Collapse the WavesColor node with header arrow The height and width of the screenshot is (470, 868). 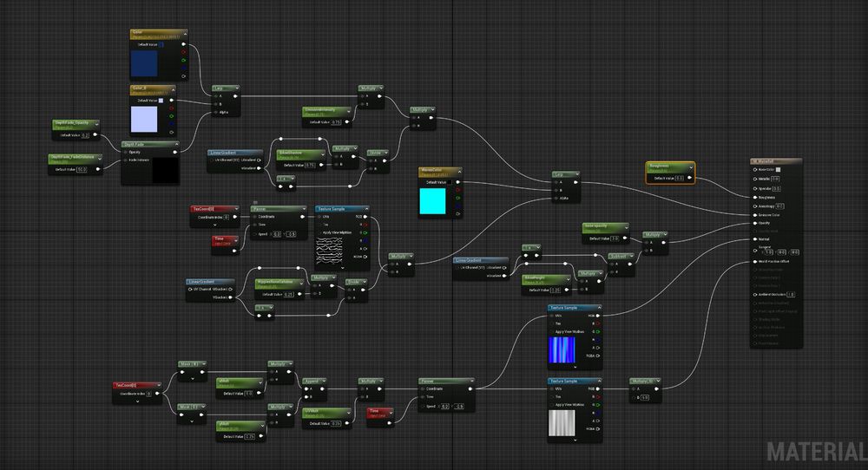[458, 172]
